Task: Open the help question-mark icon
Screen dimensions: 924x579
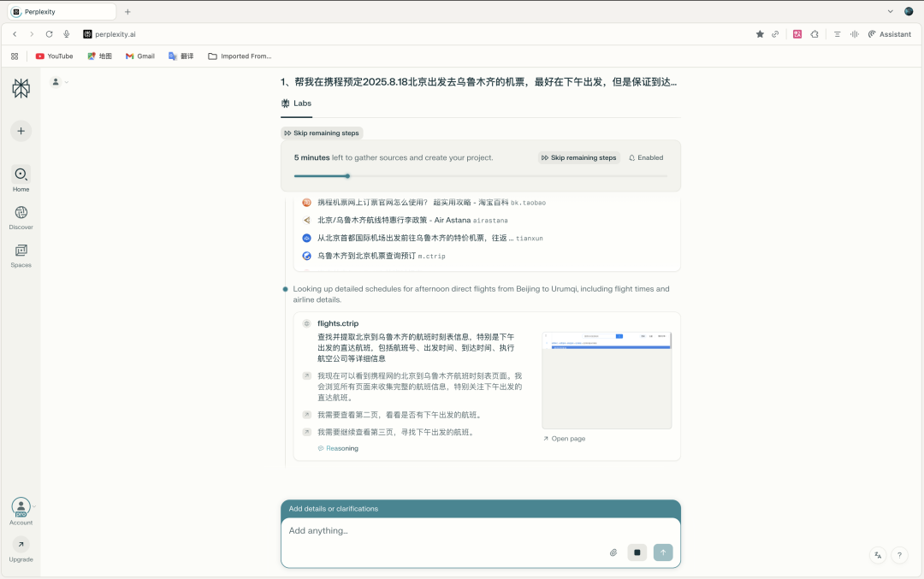Action: click(x=899, y=555)
